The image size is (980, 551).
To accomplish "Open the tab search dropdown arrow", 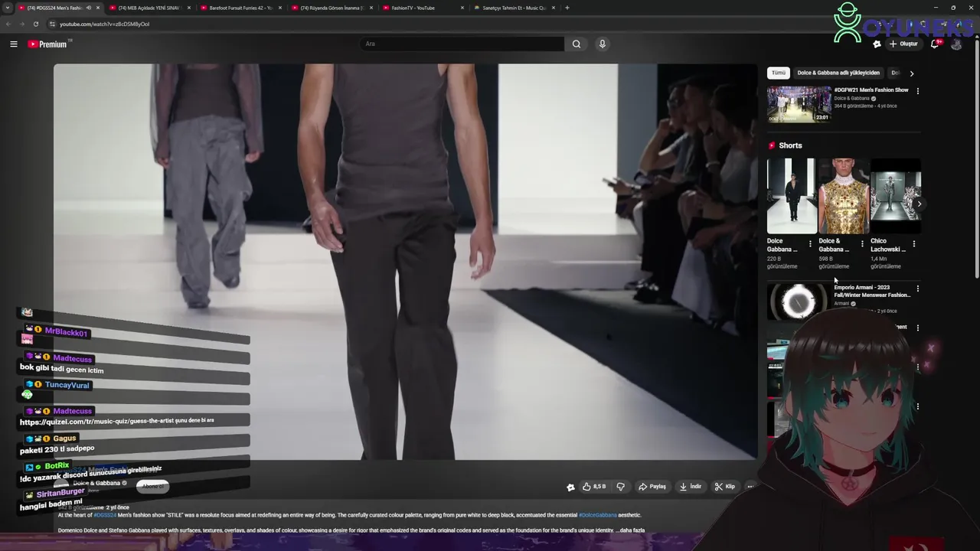I will coord(8,8).
